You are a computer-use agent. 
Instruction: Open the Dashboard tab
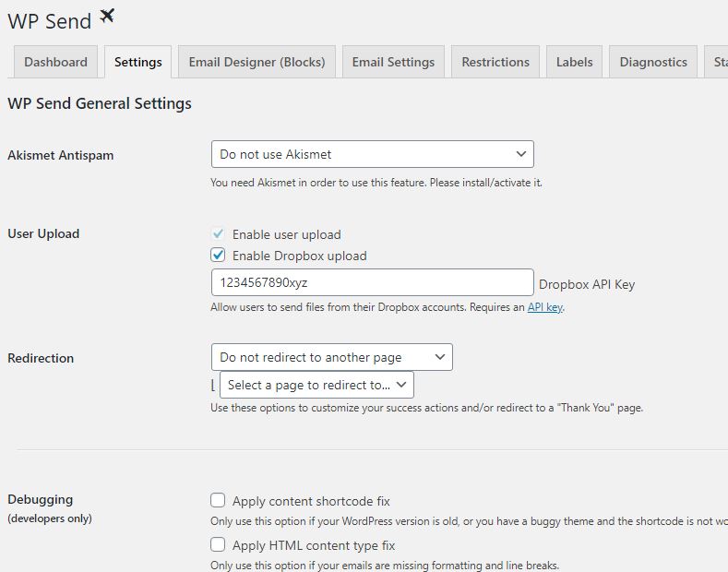coord(55,62)
